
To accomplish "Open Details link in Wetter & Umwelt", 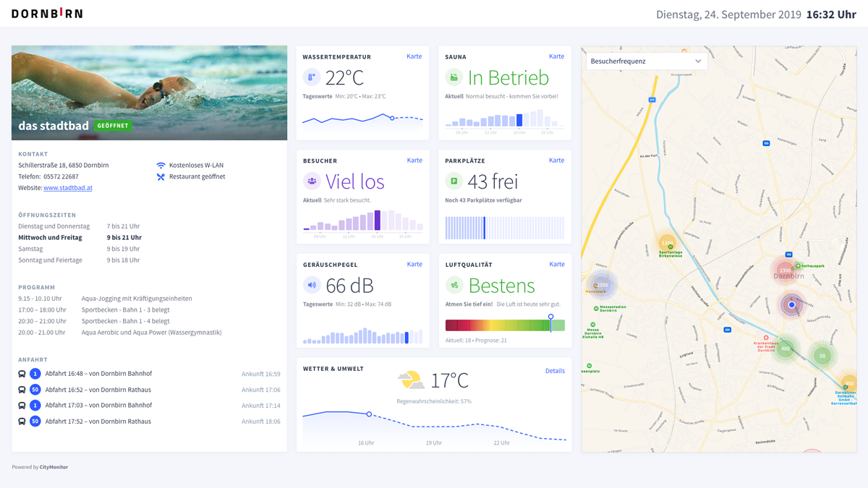I will tap(555, 371).
